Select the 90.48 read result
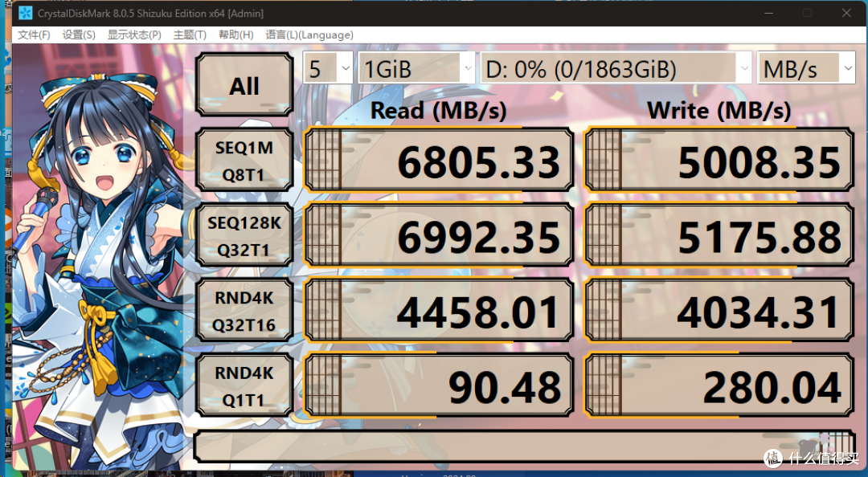868x477 pixels. coord(439,385)
